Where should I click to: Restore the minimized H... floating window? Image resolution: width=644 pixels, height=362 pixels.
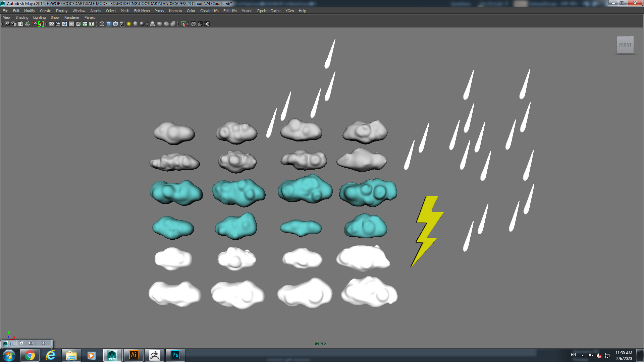(x=21, y=343)
